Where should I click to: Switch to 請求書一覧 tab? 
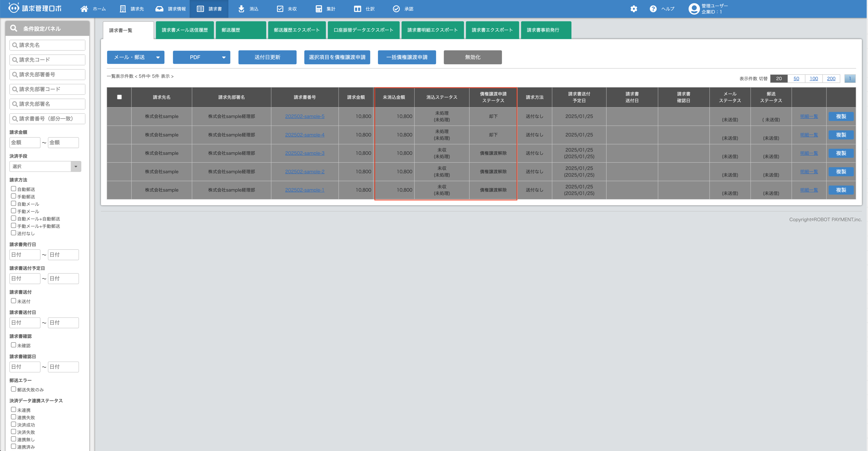point(128,30)
